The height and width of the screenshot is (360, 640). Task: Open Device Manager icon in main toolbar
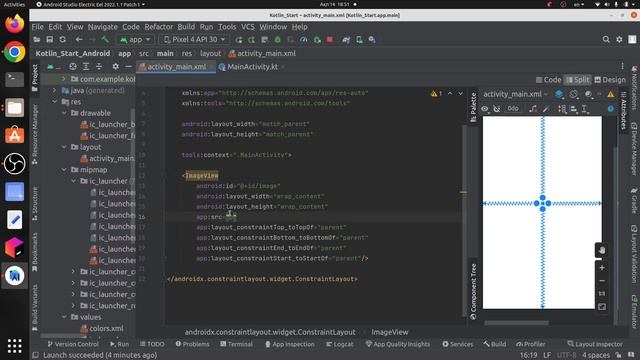[x=359, y=40]
